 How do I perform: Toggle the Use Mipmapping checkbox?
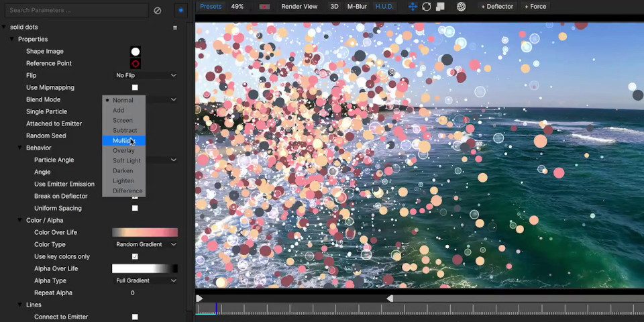click(135, 87)
